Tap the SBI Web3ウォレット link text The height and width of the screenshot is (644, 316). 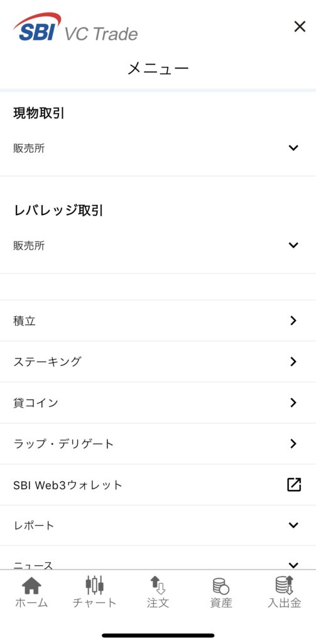coord(68,485)
